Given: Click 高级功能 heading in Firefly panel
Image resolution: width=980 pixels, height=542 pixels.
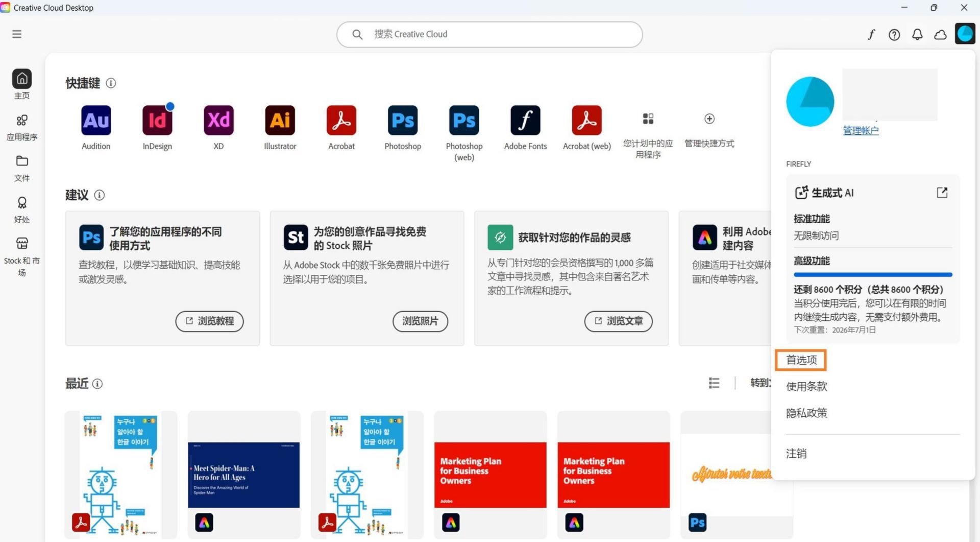Looking at the screenshot, I should coord(812,261).
